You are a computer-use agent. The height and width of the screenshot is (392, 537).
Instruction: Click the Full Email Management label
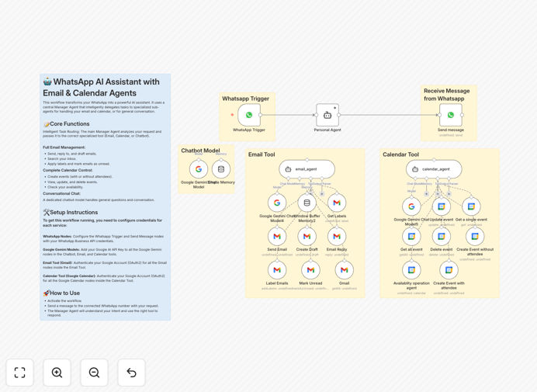pyautogui.click(x=64, y=147)
